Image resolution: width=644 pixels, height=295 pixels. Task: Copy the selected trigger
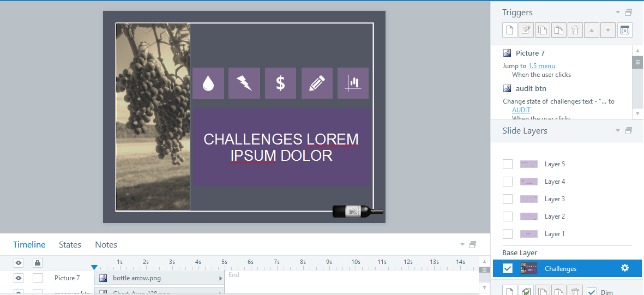(542, 30)
